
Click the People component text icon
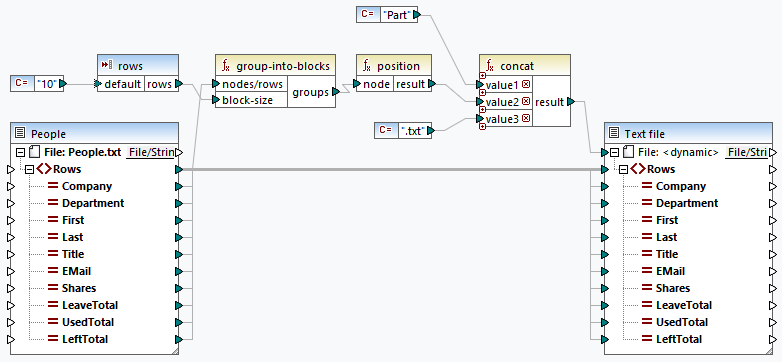tap(20, 134)
